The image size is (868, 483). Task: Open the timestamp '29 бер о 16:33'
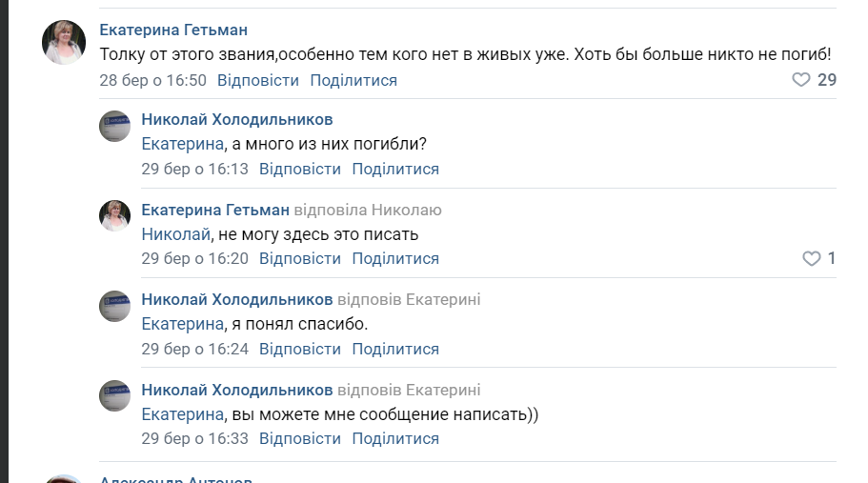(195, 438)
